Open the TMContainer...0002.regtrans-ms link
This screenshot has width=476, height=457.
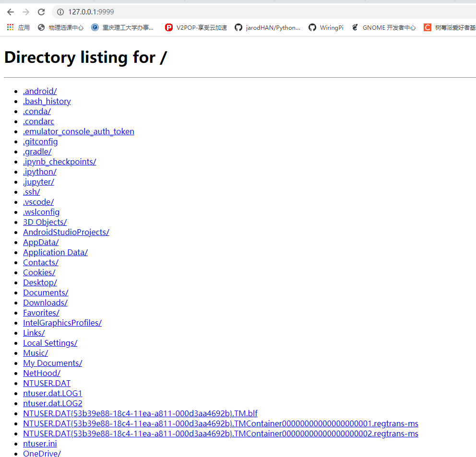(221, 434)
